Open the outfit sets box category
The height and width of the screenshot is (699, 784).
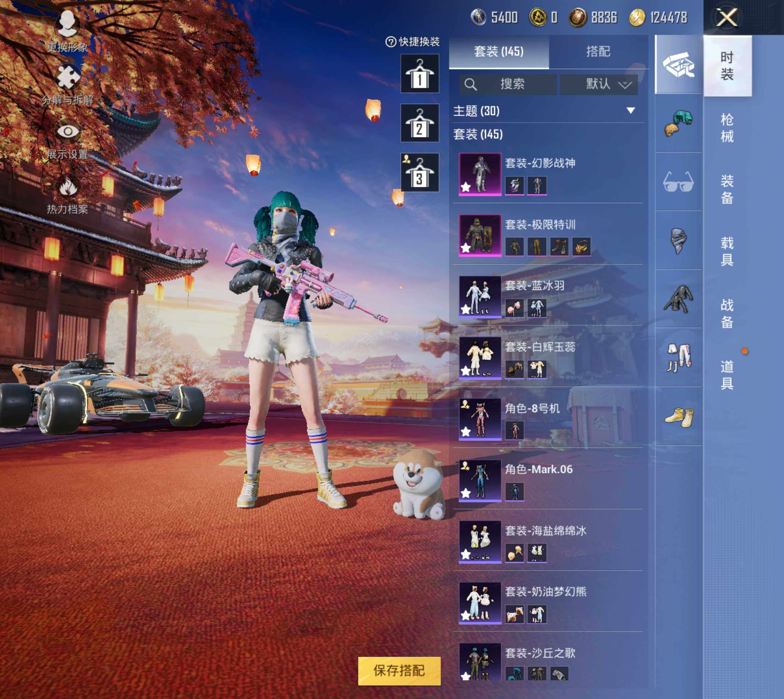pos(678,64)
